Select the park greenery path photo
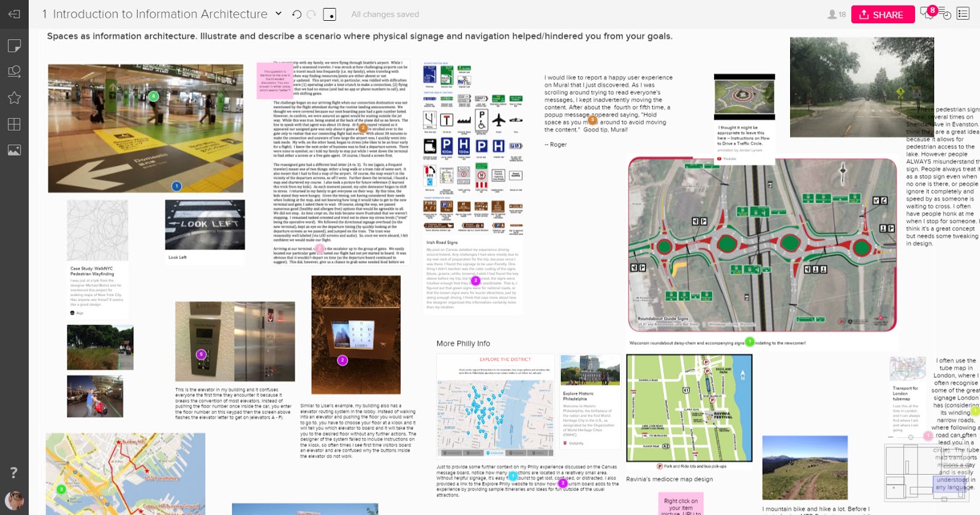This screenshot has width=980, height=515. tap(100, 347)
